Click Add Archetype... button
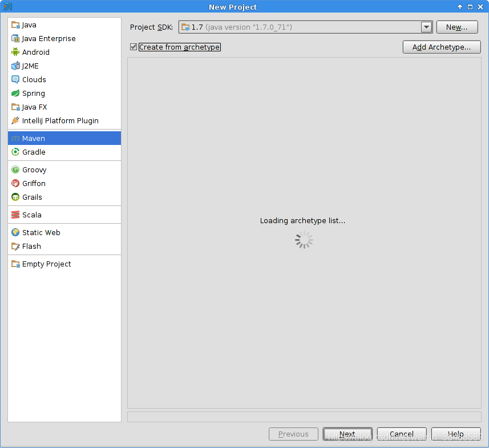Image resolution: width=489 pixels, height=448 pixels. [442, 47]
